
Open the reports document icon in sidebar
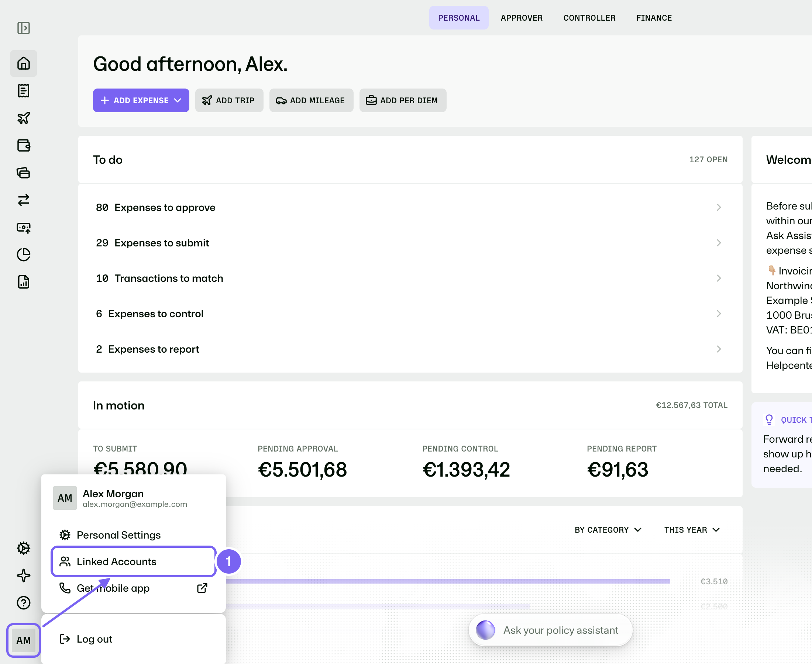click(23, 282)
